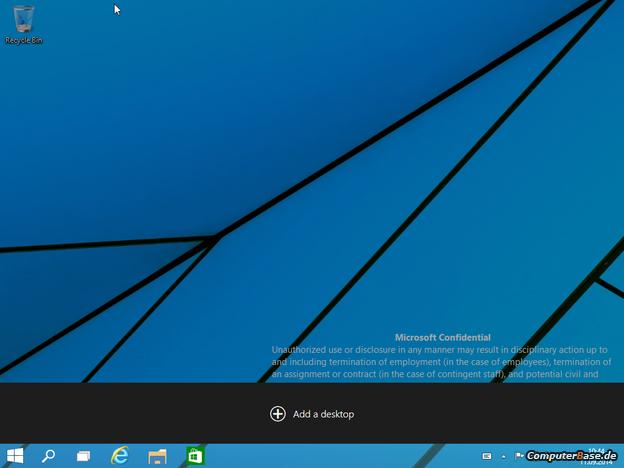The image size is (624, 468).
Task: Launch Internet Explorer from the taskbar
Action: click(120, 456)
